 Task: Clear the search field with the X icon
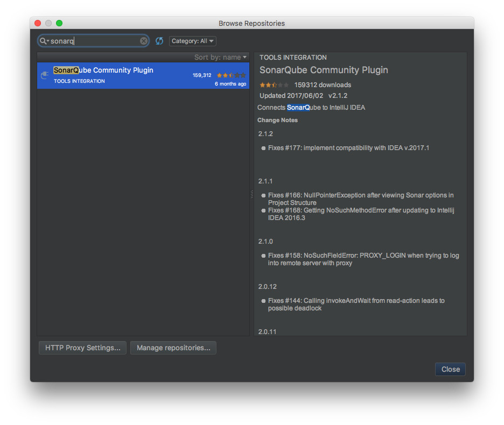[x=144, y=41]
